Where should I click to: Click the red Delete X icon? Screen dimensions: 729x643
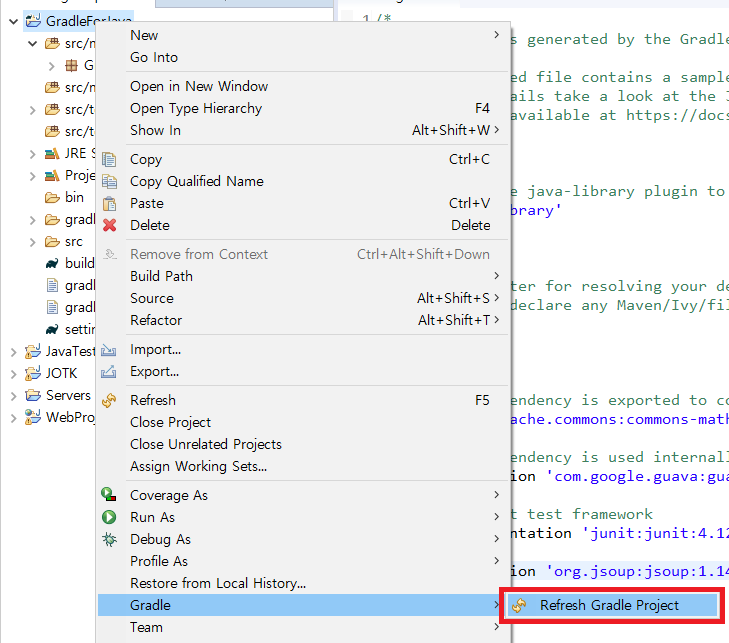coord(110,225)
